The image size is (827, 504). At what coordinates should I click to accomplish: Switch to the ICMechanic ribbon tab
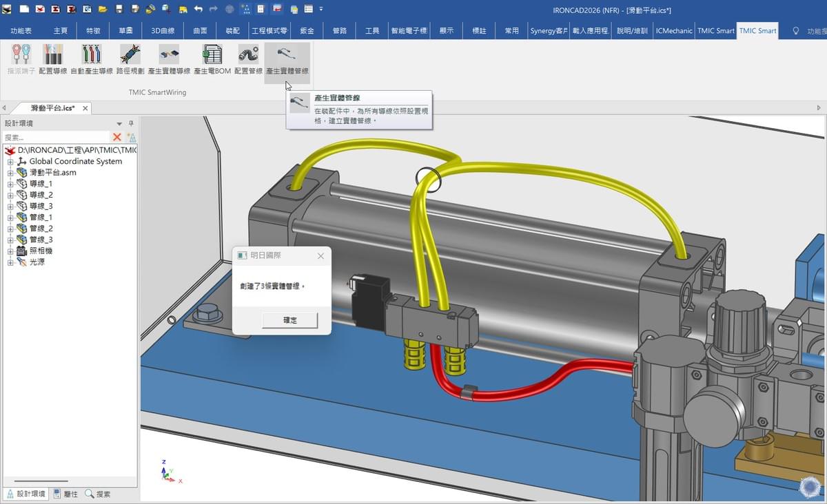pos(673,31)
